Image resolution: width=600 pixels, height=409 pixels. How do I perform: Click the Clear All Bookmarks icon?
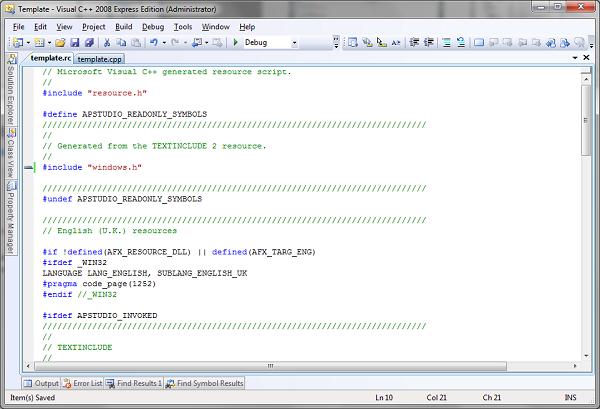click(580, 42)
